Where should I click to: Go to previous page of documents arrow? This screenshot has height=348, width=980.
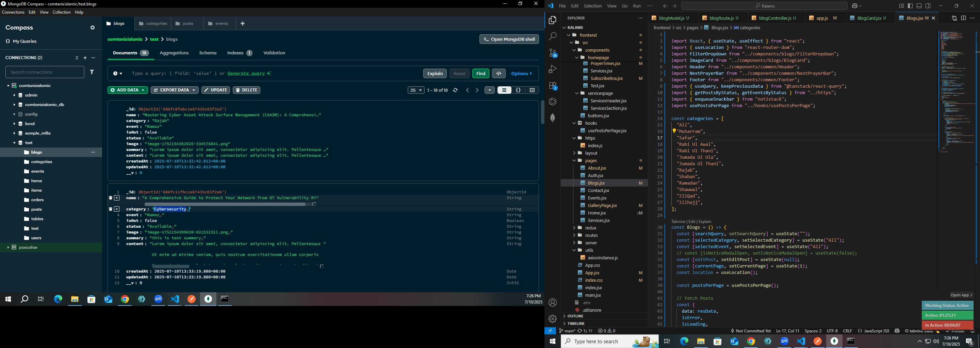pyautogui.click(x=468, y=90)
